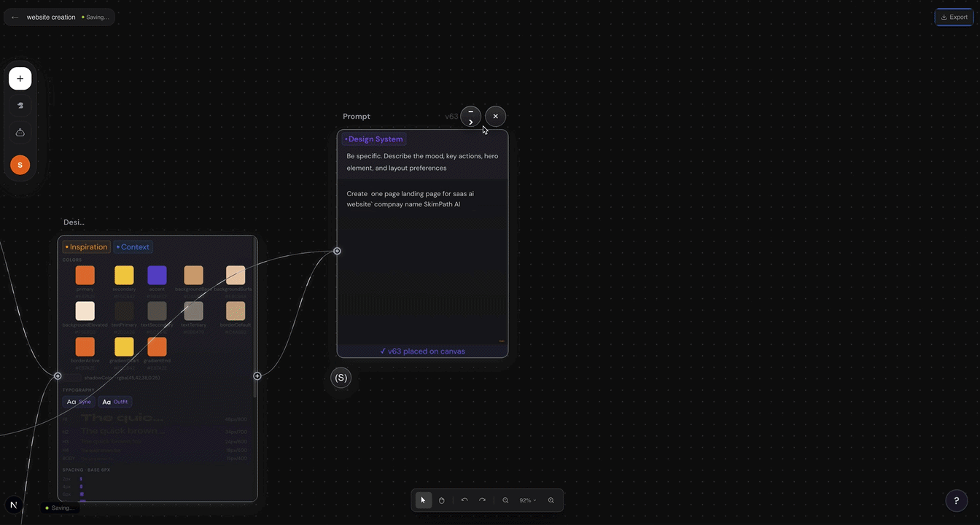Select the pointer cursor tool

point(423,500)
